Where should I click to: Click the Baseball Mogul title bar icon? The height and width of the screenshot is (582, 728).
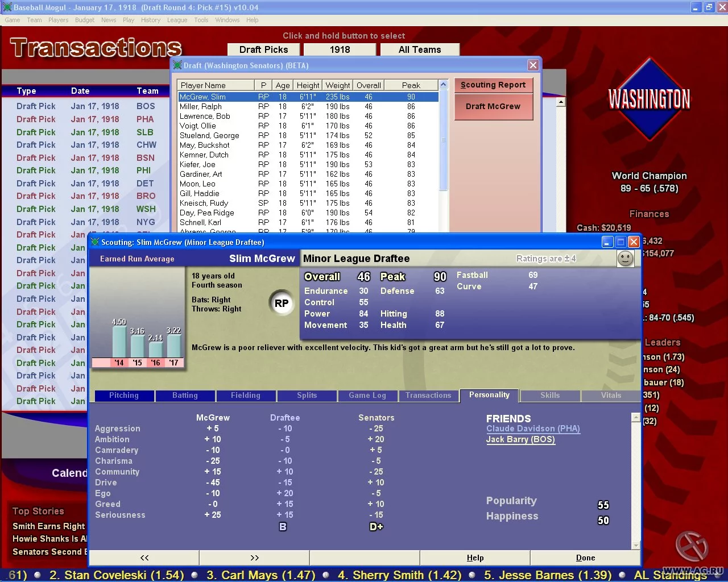click(x=7, y=7)
